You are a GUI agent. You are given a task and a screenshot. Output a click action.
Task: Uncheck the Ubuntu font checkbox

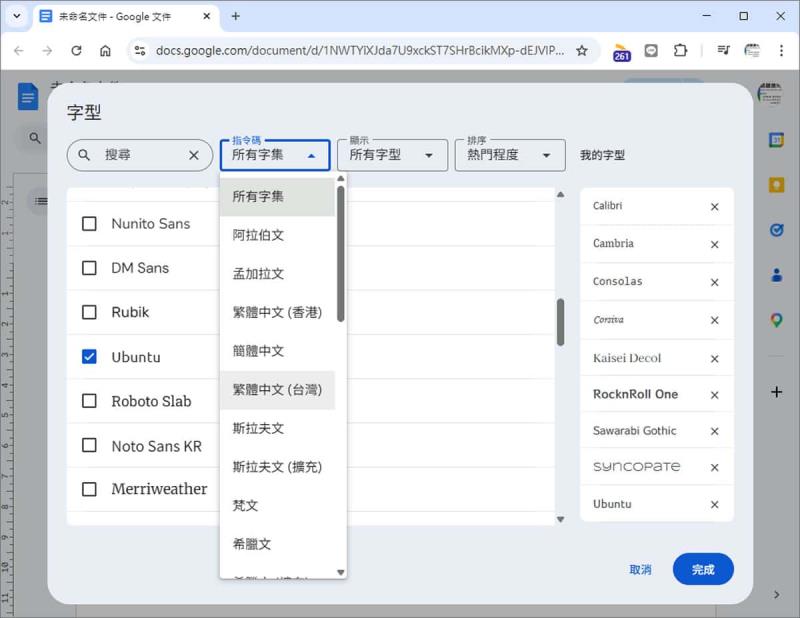click(x=88, y=357)
